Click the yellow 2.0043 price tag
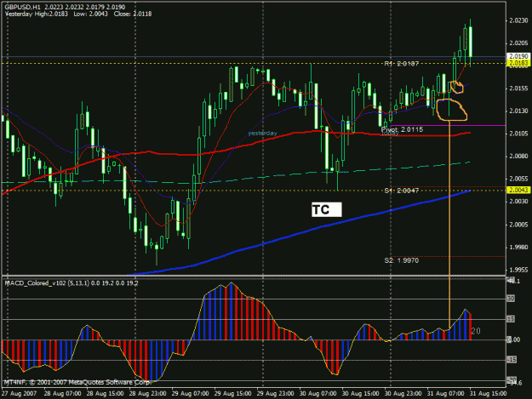The width and height of the screenshot is (532, 399). click(x=518, y=191)
